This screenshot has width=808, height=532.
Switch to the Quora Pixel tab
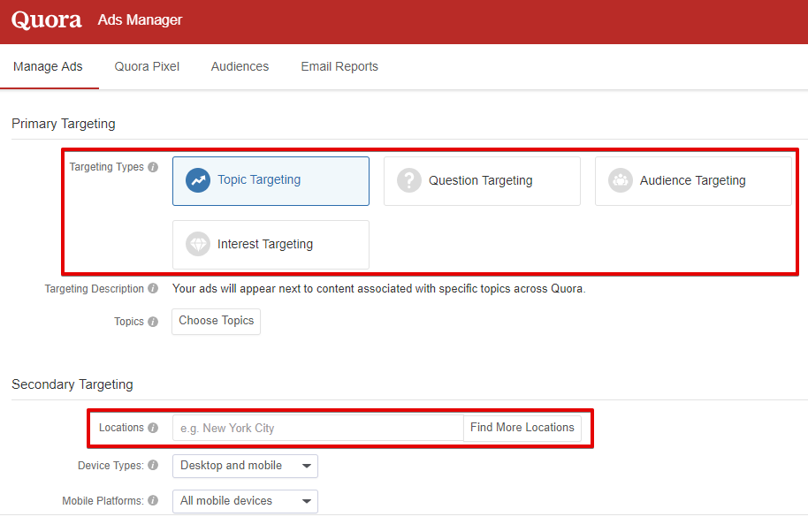pos(147,66)
